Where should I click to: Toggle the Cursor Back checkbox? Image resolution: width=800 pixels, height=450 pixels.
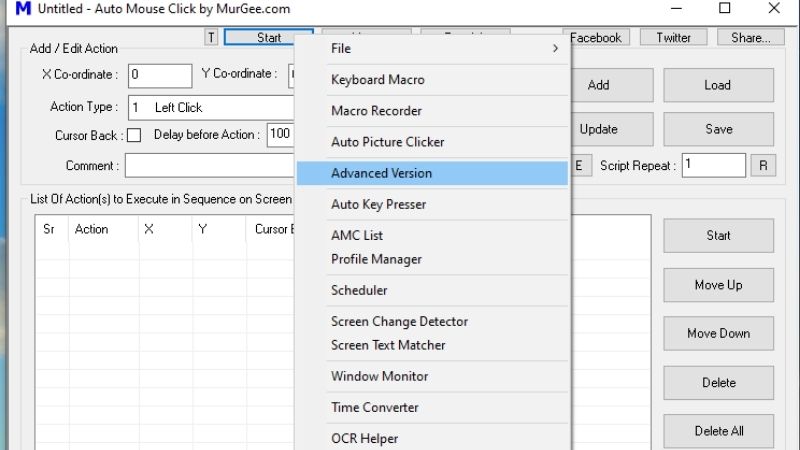(134, 135)
